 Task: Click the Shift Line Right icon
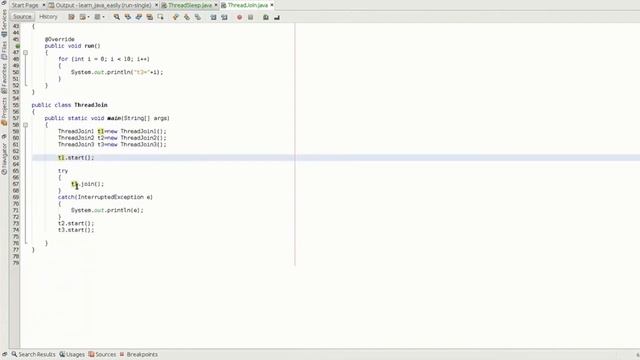point(224,17)
